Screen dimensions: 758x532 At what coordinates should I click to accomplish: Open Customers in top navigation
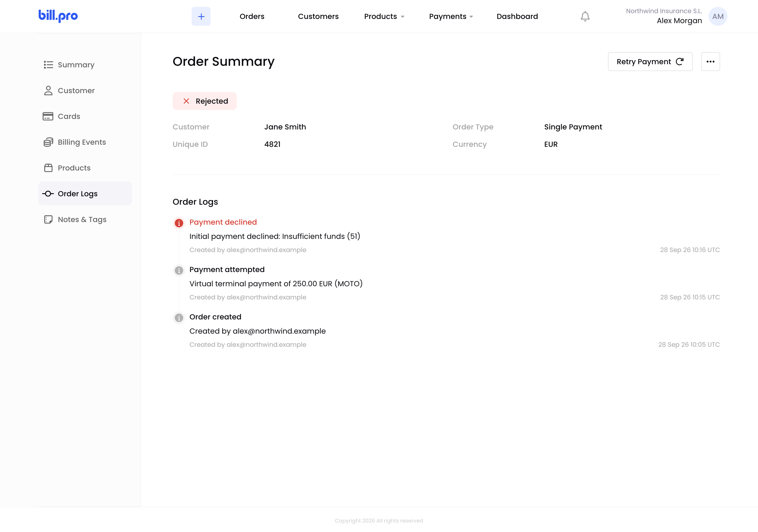point(318,16)
